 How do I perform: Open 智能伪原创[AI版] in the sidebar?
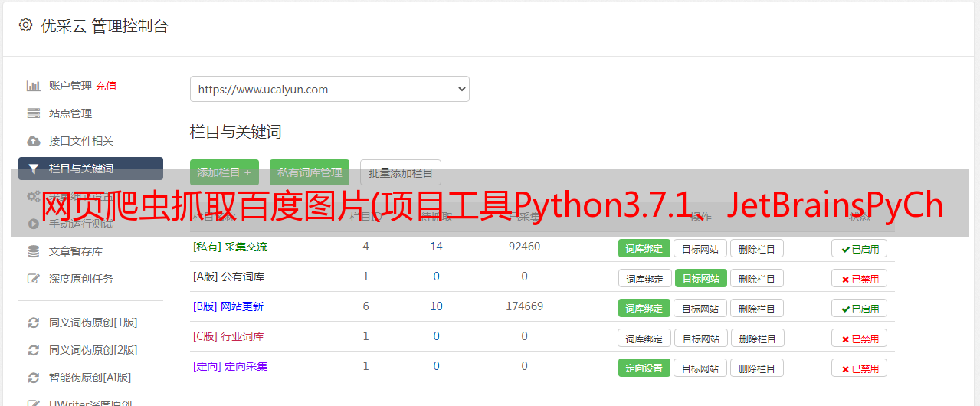90,378
